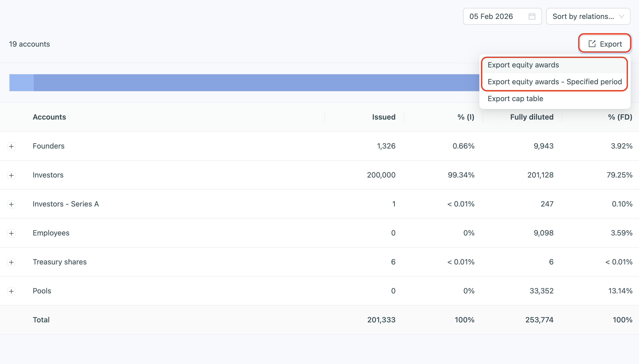Expand the Employees row plus icon
This screenshot has height=364, width=639.
click(x=11, y=233)
